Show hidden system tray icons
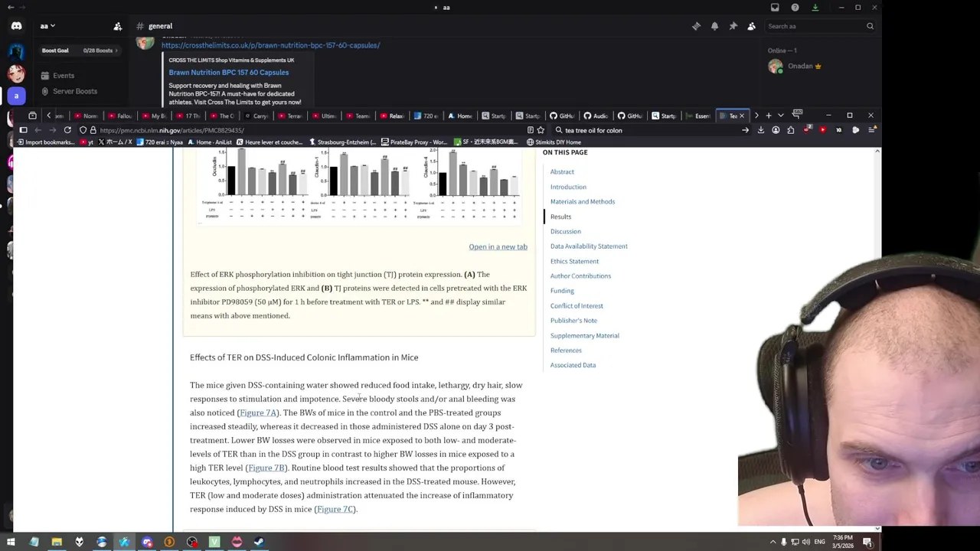The width and height of the screenshot is (980, 551). [772, 542]
